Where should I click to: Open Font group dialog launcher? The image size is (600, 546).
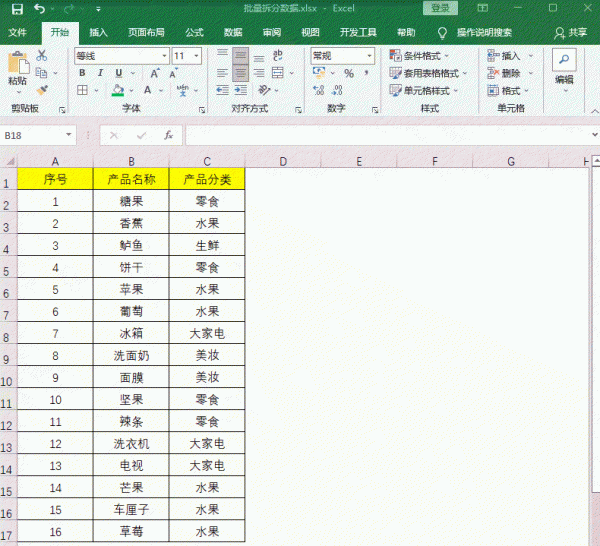point(202,110)
